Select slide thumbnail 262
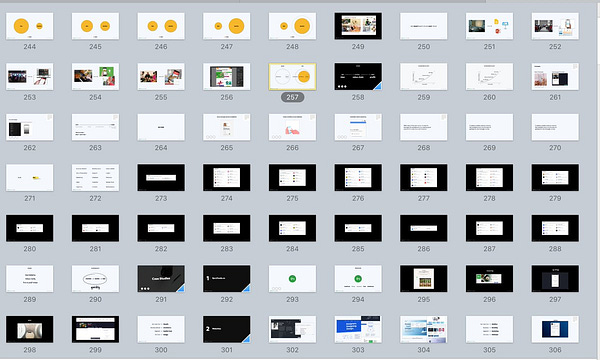 point(29,127)
